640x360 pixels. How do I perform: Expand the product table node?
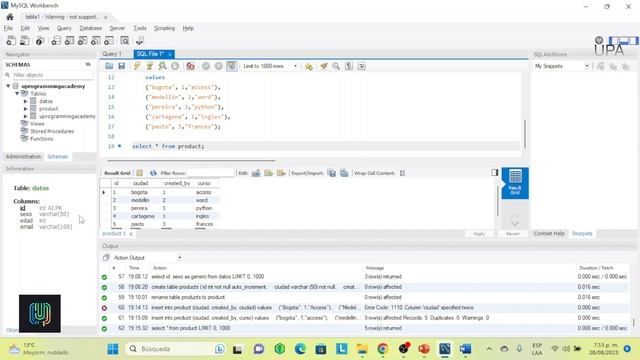[25, 109]
